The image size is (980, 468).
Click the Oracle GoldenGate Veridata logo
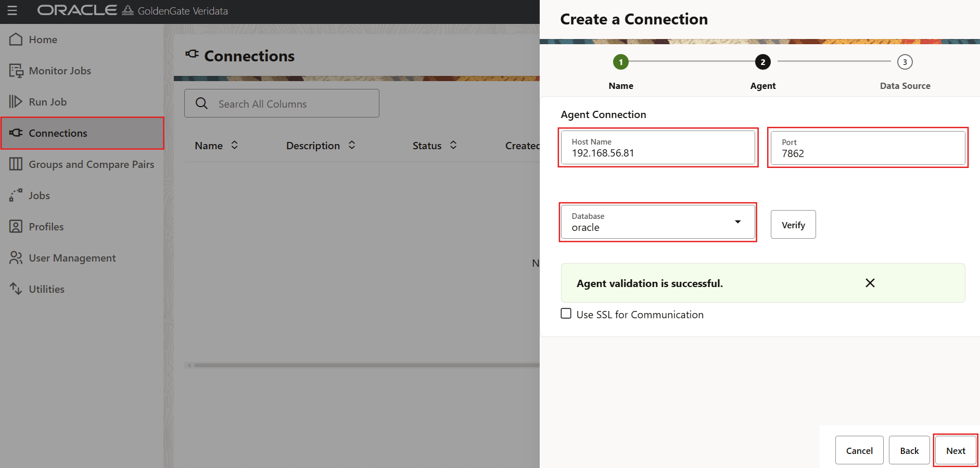point(133,10)
